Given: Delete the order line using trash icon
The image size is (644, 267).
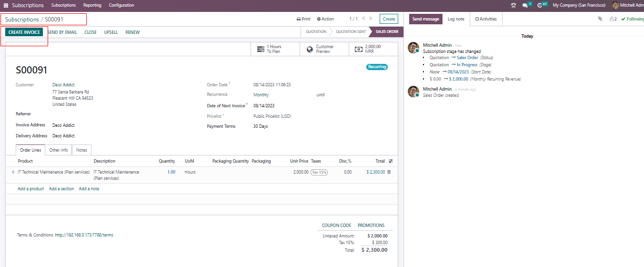Looking at the screenshot, I should pos(389,172).
